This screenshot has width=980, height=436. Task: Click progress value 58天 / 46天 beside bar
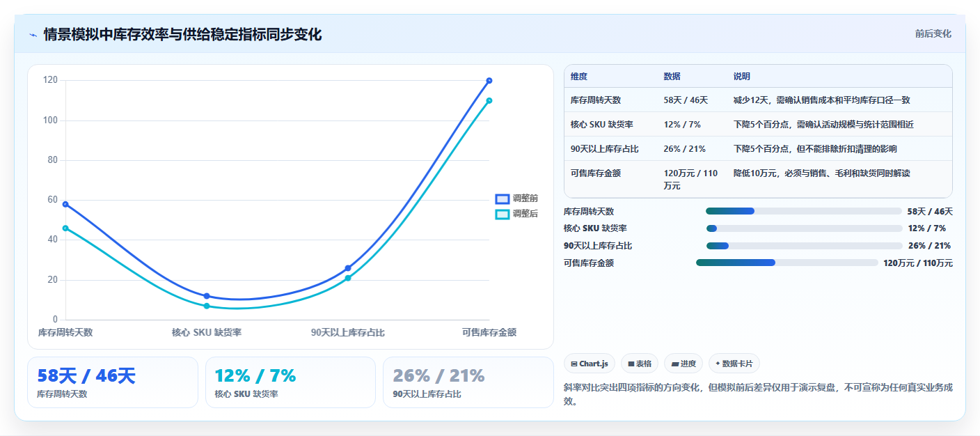tap(930, 211)
